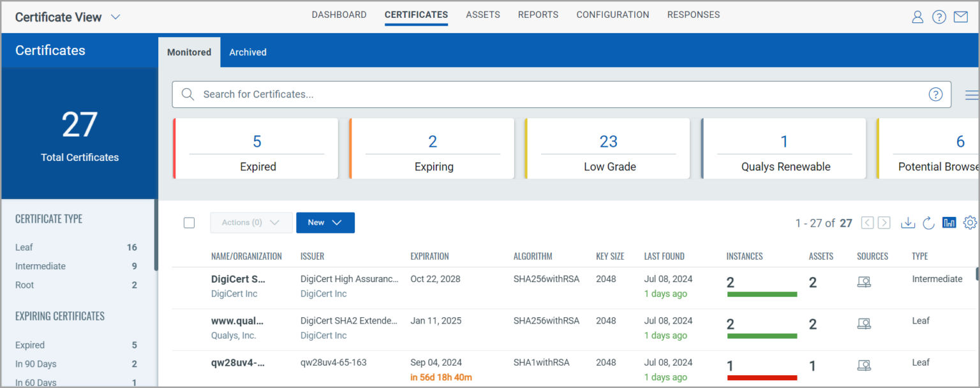Image resolution: width=980 pixels, height=388 pixels.
Task: Click inside the certificate search field
Action: tap(447, 94)
